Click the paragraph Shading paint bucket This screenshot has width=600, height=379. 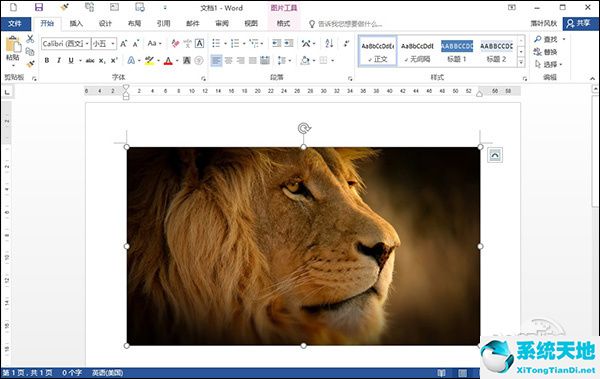(x=305, y=60)
